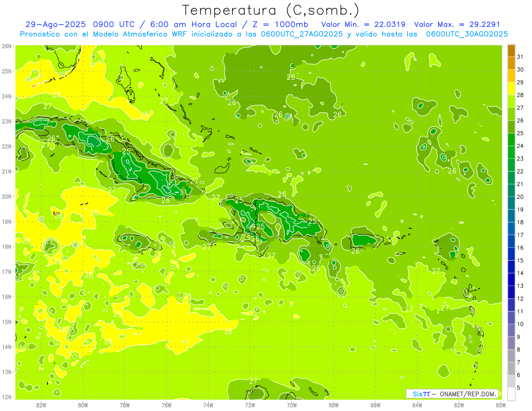The height and width of the screenshot is (411, 532).
Task: Click longitude axis label '82W'
Action: pos(41,404)
